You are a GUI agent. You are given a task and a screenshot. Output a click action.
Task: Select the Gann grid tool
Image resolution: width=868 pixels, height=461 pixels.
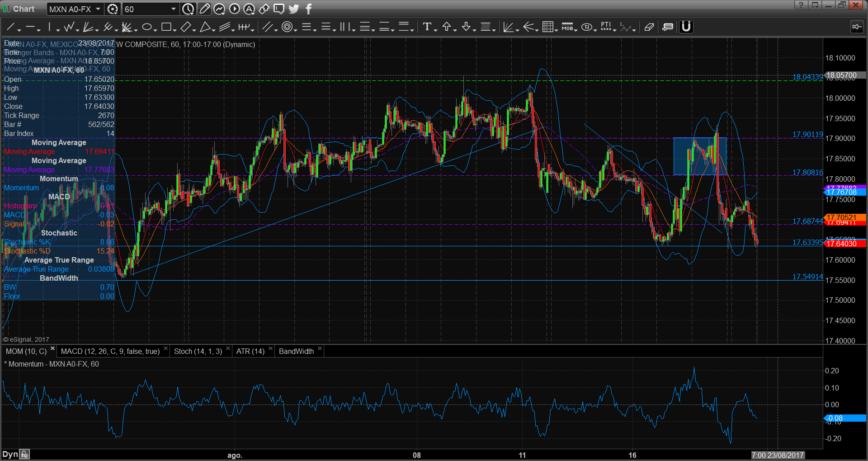point(547,27)
